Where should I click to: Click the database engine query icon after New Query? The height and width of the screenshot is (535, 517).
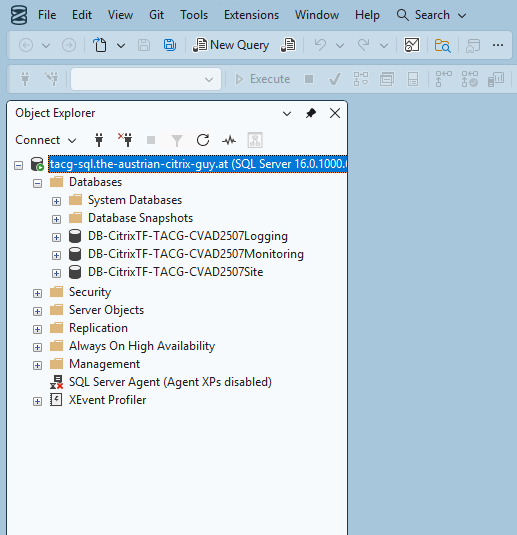pos(288,45)
